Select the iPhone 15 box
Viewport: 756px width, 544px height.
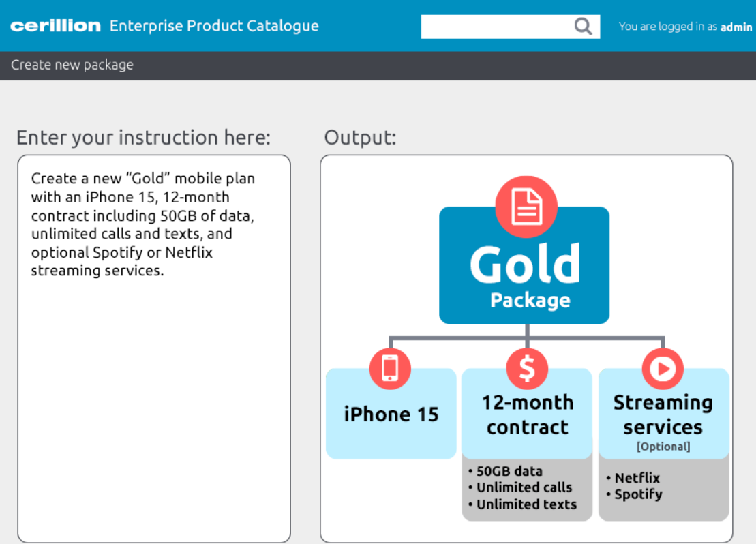(391, 414)
